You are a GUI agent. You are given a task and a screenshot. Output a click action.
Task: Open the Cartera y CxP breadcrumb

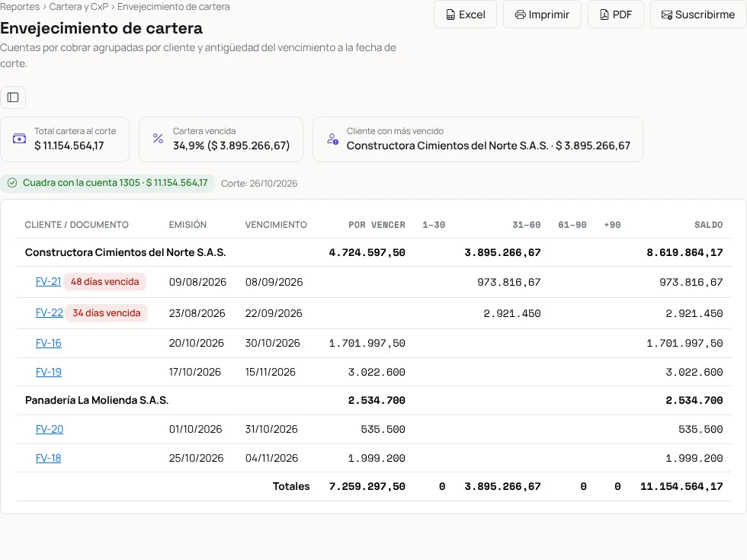pyautogui.click(x=79, y=7)
